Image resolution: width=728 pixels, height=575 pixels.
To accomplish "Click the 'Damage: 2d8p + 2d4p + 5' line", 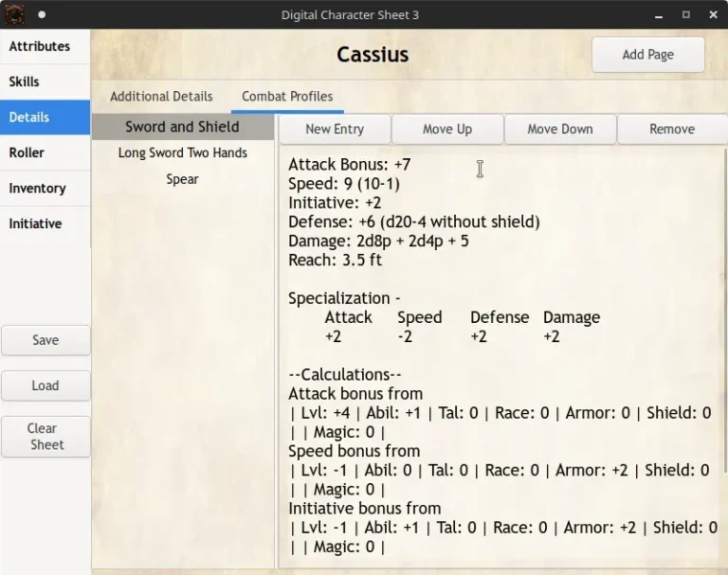I will [x=378, y=242].
